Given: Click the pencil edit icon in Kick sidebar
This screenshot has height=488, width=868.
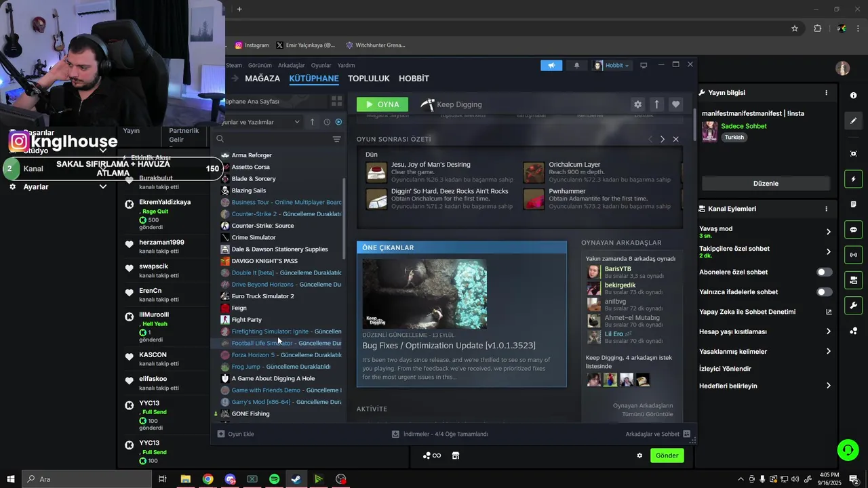Looking at the screenshot, I should (x=853, y=121).
